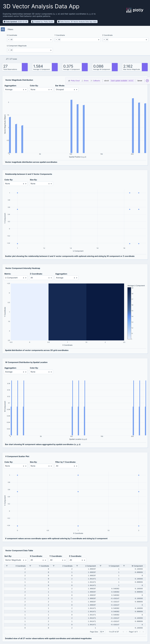Open the U Component column filter menu
Viewport: 150px width, 644px height.
click(x=77, y=566)
